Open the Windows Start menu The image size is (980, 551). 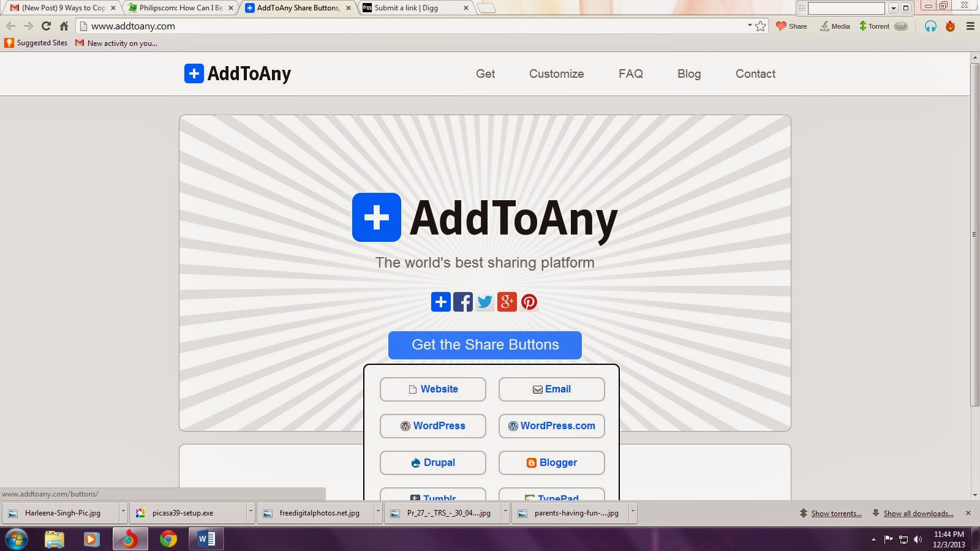[x=17, y=539]
